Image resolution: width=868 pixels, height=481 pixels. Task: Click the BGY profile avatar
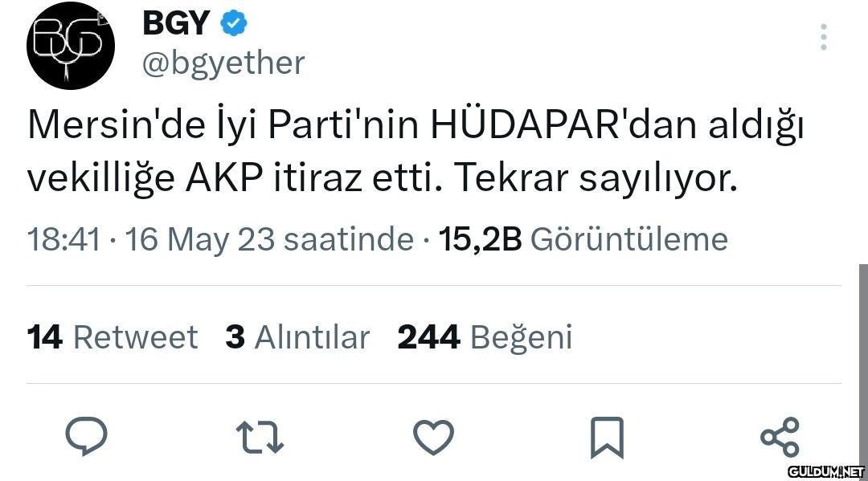click(71, 46)
